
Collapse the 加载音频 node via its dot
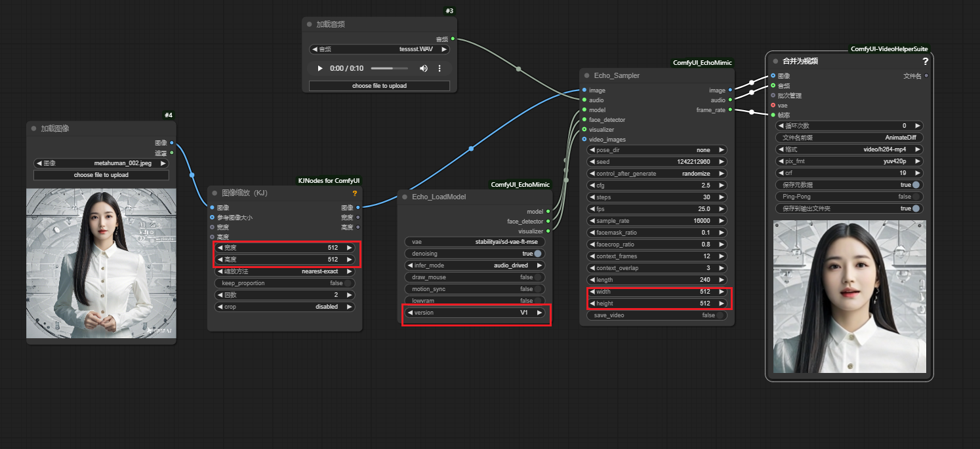(309, 24)
